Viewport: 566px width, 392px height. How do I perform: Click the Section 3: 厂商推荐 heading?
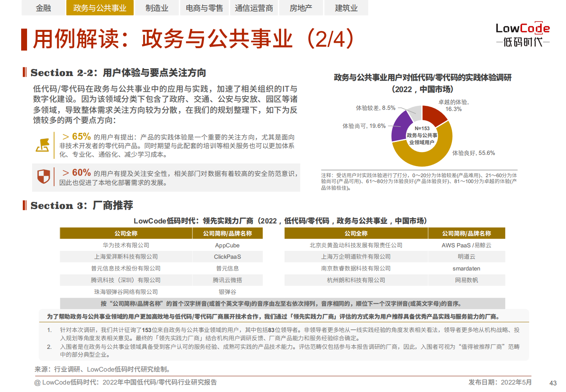click(82, 205)
